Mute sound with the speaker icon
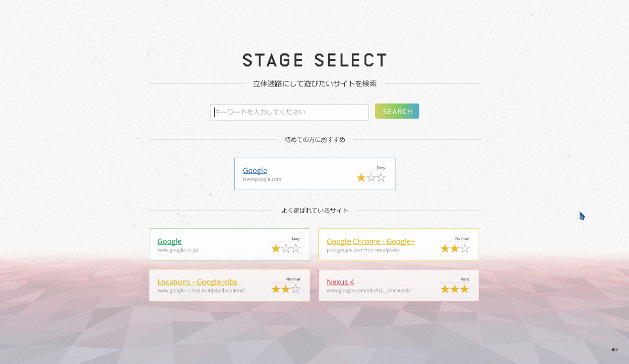This screenshot has width=629, height=364. coord(614,349)
